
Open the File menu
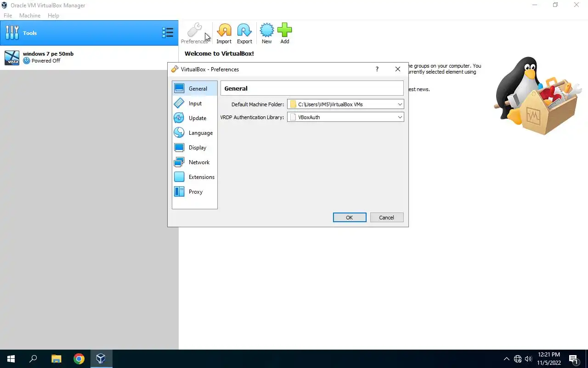8,15
